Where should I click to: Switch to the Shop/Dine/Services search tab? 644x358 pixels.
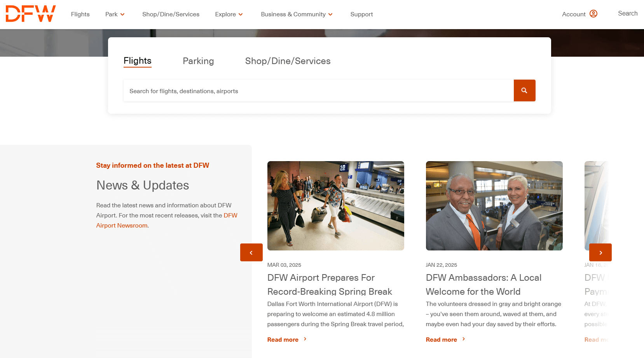point(288,61)
